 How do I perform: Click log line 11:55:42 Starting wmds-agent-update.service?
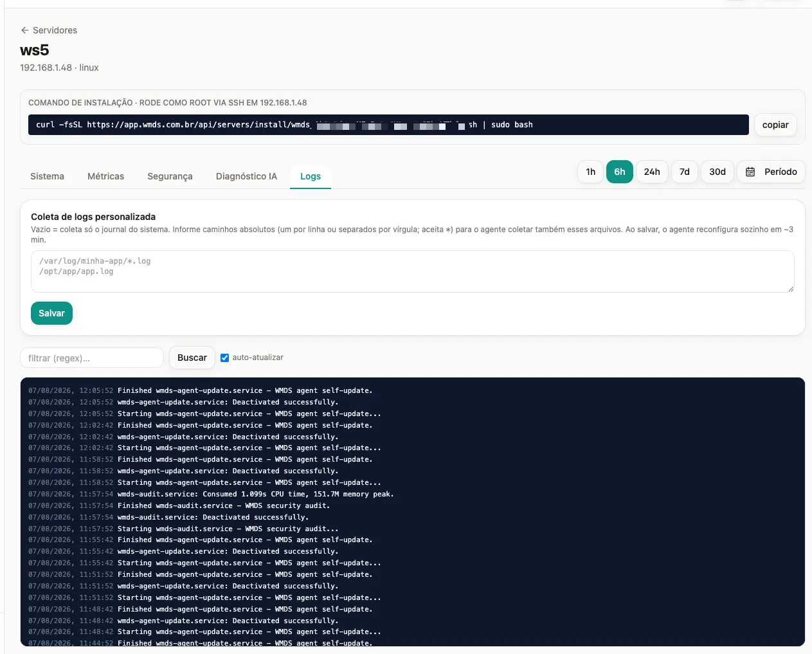tap(204, 563)
